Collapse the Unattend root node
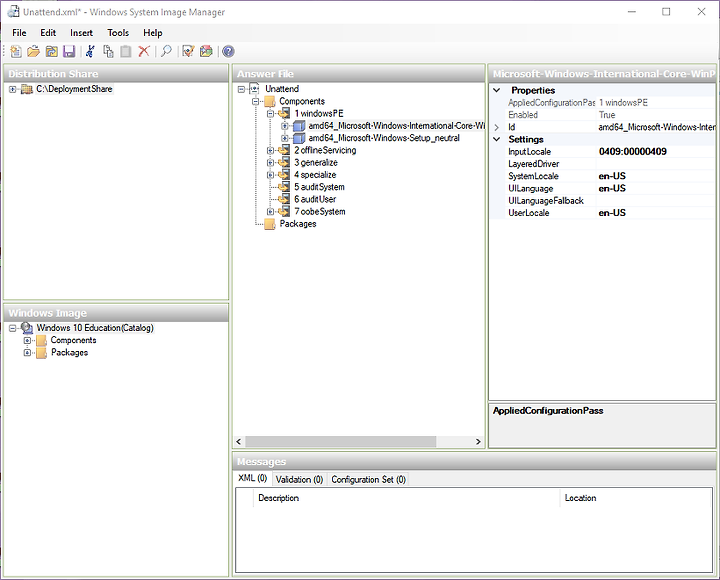 coord(241,90)
